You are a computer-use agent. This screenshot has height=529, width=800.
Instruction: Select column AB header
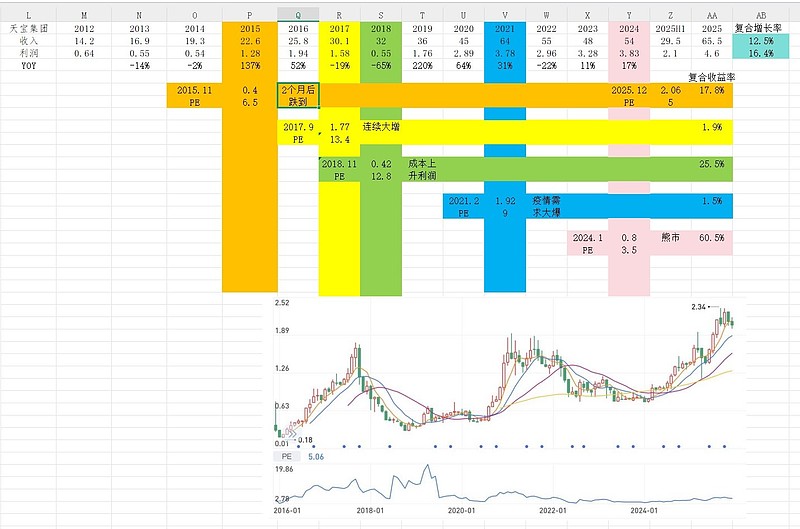point(760,15)
